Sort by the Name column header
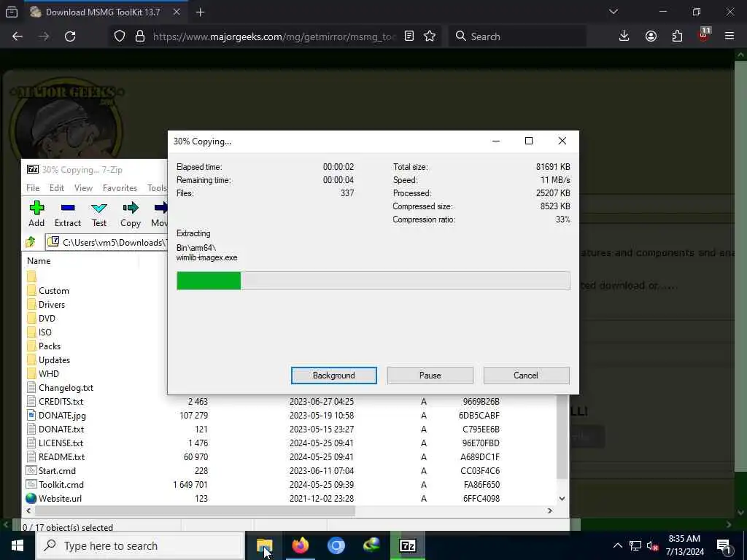 [x=39, y=261]
